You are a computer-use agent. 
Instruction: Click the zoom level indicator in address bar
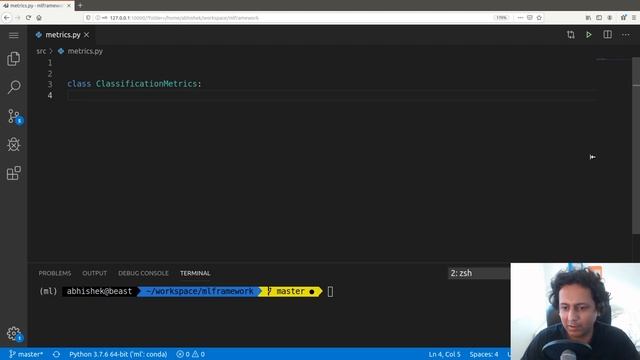coord(501,18)
